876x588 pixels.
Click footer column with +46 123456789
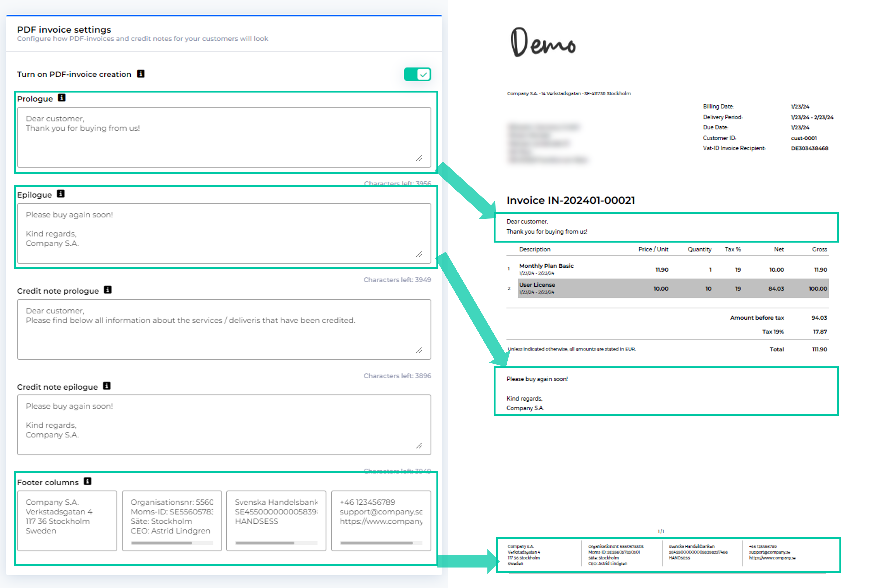point(381,520)
